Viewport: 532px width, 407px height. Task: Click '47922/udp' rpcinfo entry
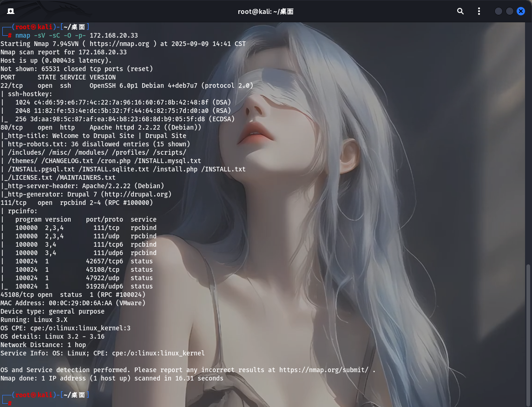coord(103,278)
